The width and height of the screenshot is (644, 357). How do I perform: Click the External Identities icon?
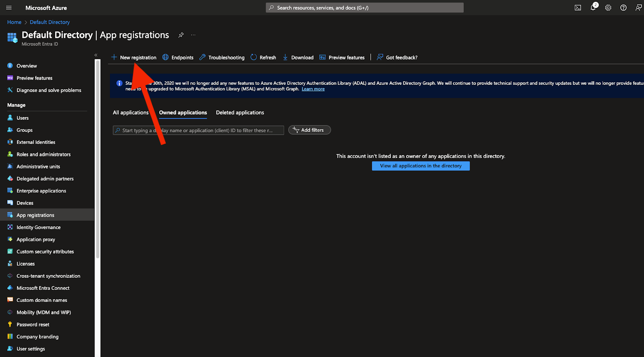[10, 142]
